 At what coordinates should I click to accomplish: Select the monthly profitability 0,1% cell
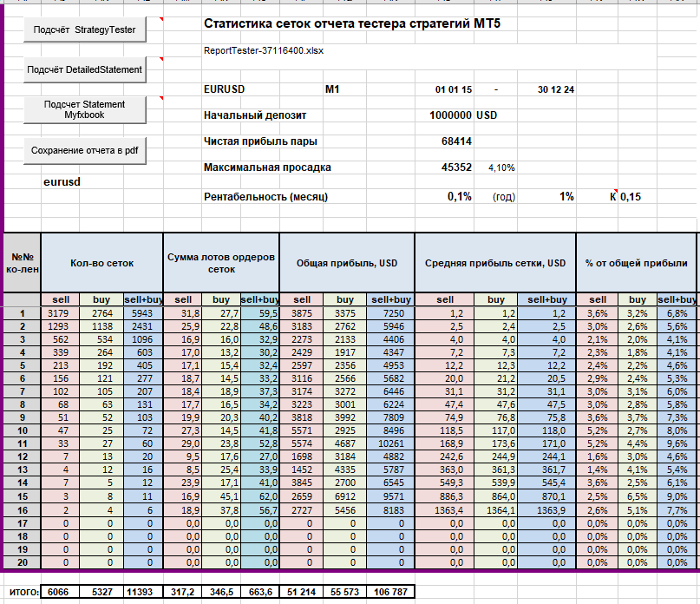tap(460, 197)
